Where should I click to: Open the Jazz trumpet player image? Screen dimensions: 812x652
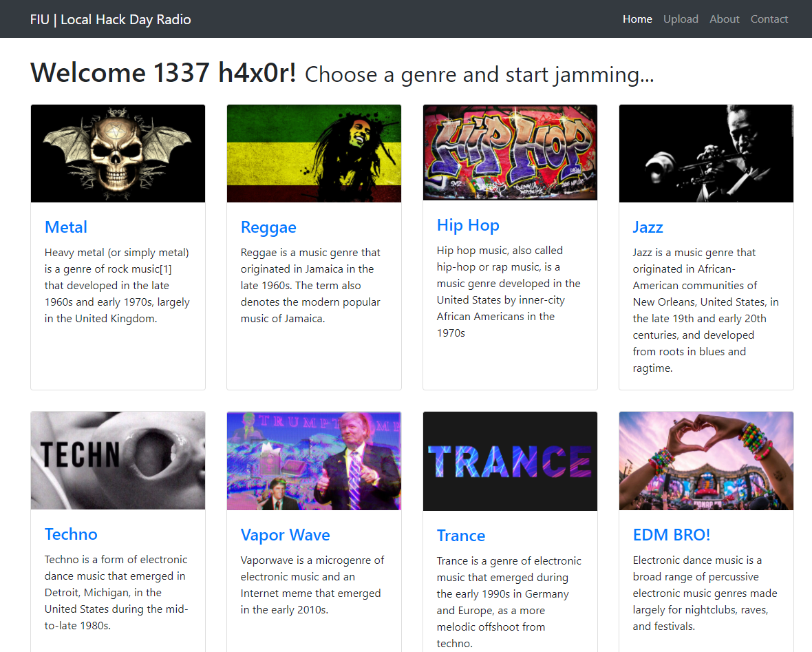[x=706, y=154]
